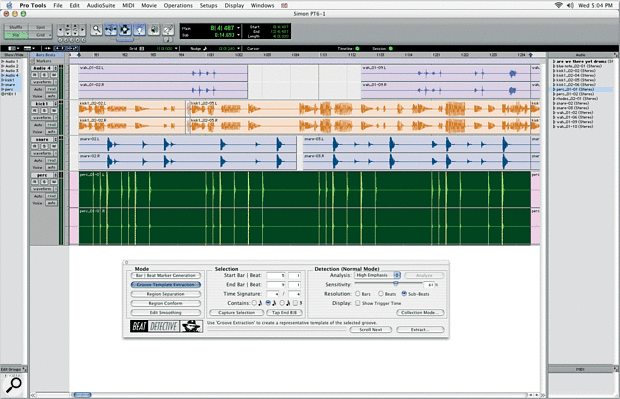Open Analysis High Emphasis dropdown
This screenshot has height=399, width=620.
click(x=377, y=275)
